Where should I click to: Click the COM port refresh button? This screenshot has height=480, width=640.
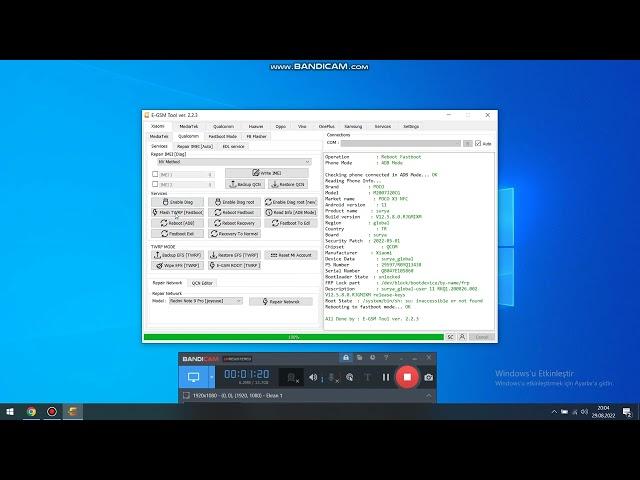(468, 144)
